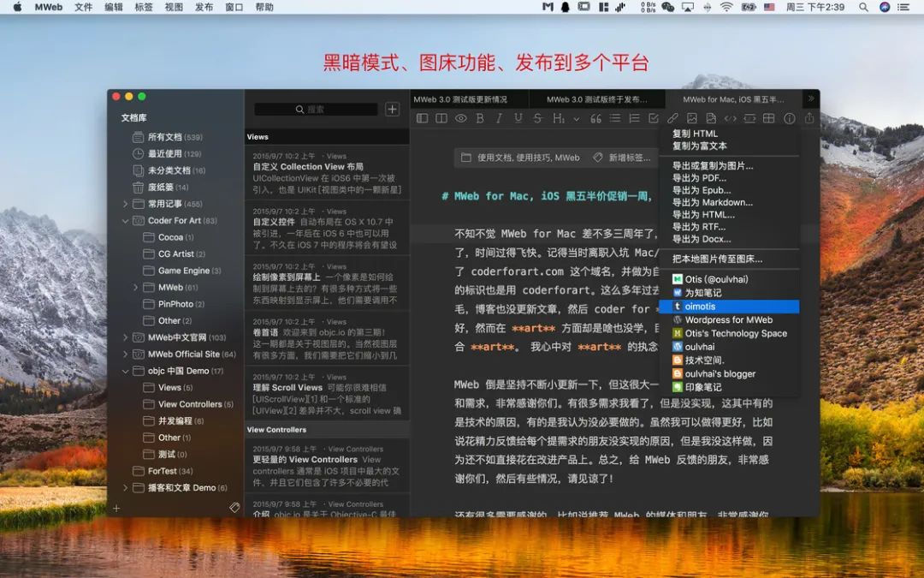Expand the MWeb subfolder under Coder For Art
The height and width of the screenshot is (578, 924).
[x=135, y=287]
